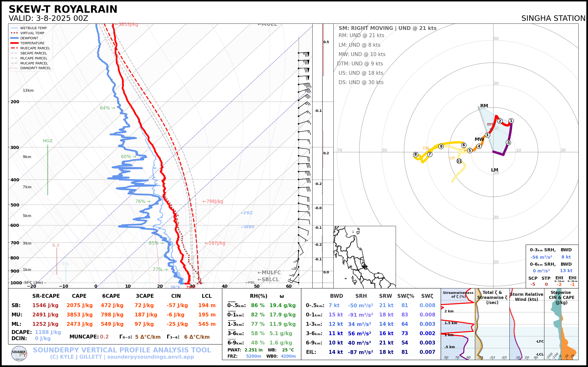Click the Storm Relative Wind panel title
The height and width of the screenshot is (367, 588).
pos(526,297)
